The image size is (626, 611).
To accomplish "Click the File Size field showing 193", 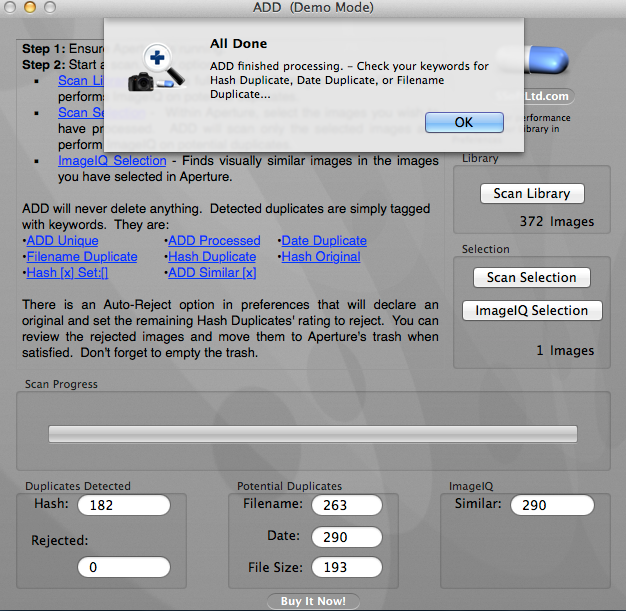I will [x=347, y=567].
